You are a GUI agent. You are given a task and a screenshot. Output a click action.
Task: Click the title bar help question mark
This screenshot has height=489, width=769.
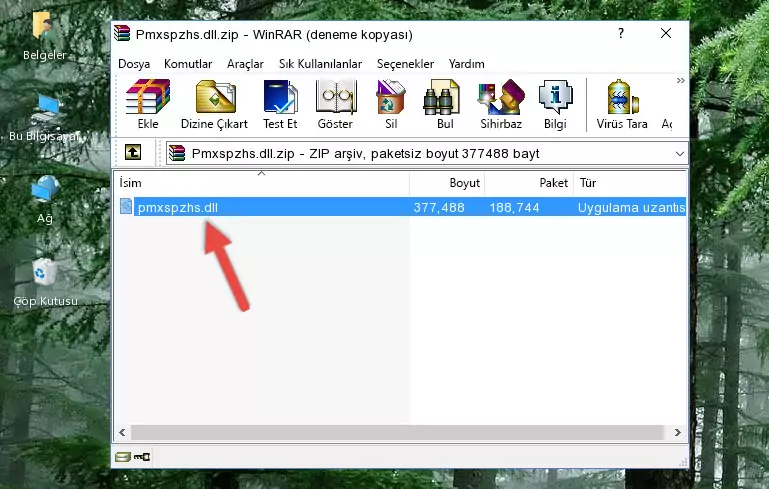pos(621,33)
